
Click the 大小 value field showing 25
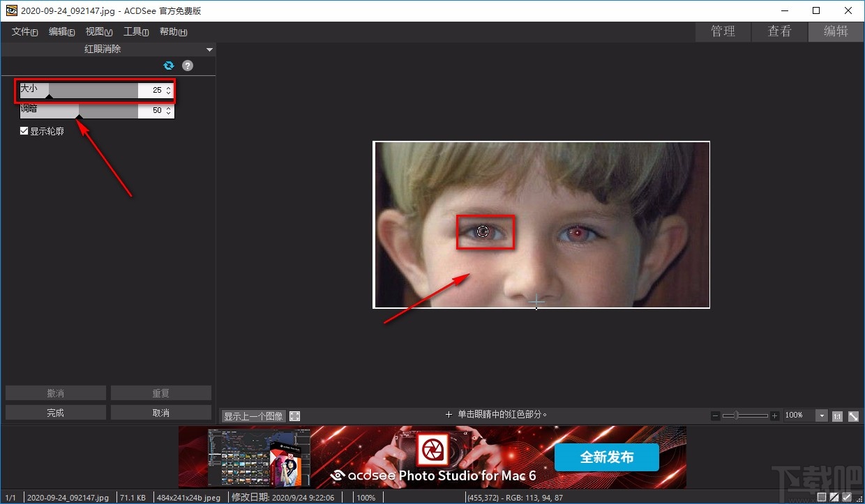click(x=152, y=90)
